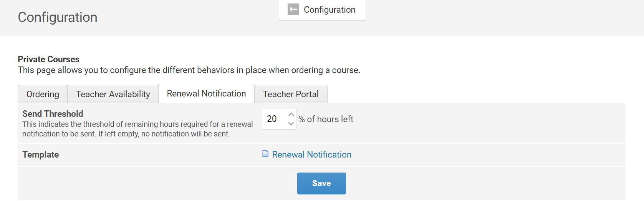Click the Private Courses heading
Viewport: 644px width, 201px height.
point(49,59)
